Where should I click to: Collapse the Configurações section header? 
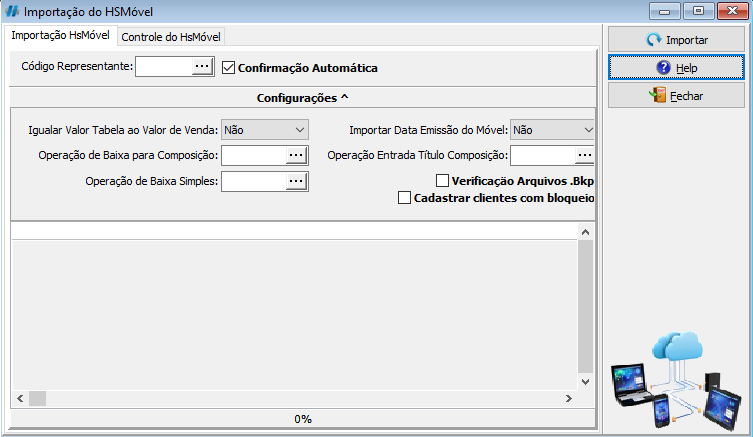click(x=303, y=97)
